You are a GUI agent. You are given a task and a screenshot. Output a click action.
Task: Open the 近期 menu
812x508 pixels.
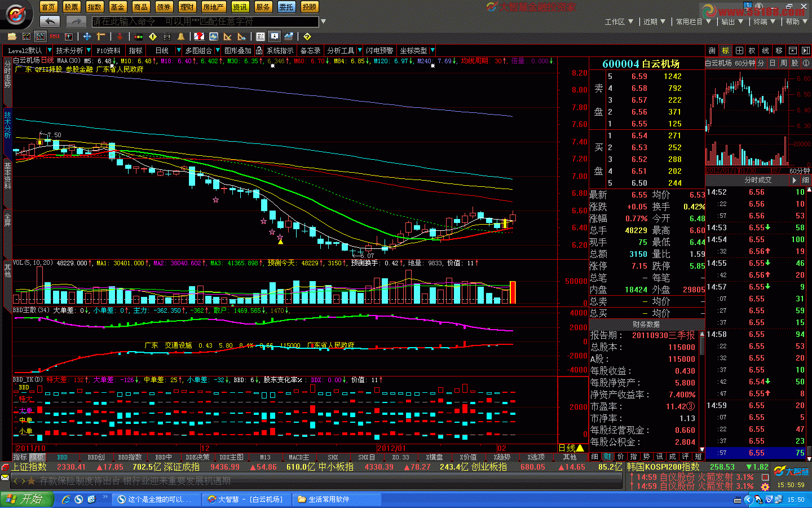(x=654, y=21)
